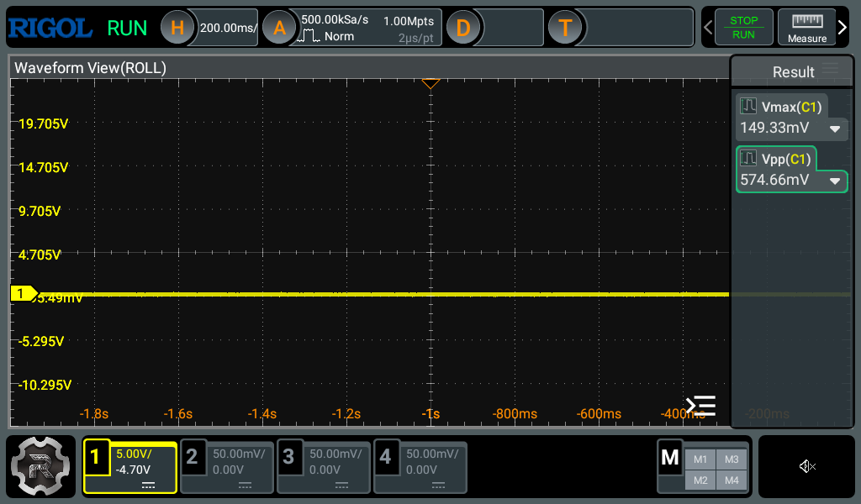861x504 pixels.
Task: Open the gear-shaped function navigation icon
Action: point(40,466)
